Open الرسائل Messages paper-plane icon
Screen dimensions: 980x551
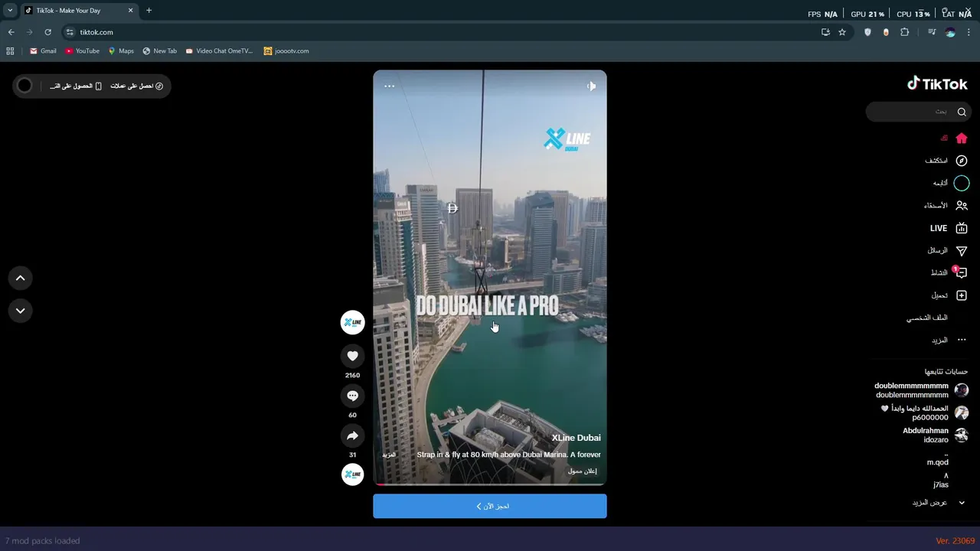click(x=962, y=250)
